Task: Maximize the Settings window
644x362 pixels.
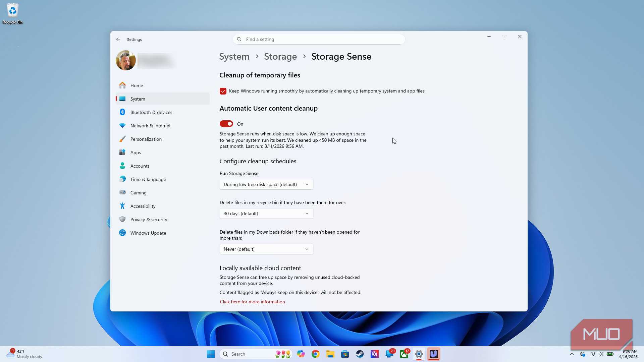Action: tap(504, 37)
